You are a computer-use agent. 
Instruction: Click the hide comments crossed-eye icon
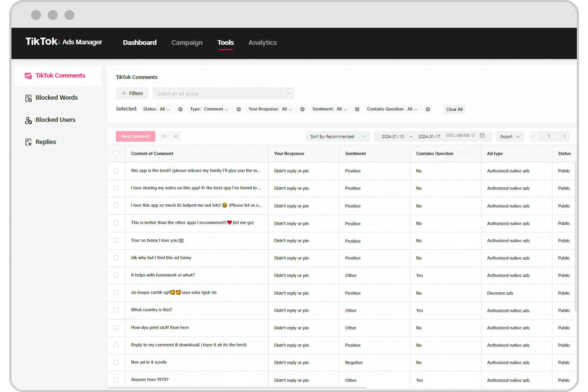coord(176,136)
